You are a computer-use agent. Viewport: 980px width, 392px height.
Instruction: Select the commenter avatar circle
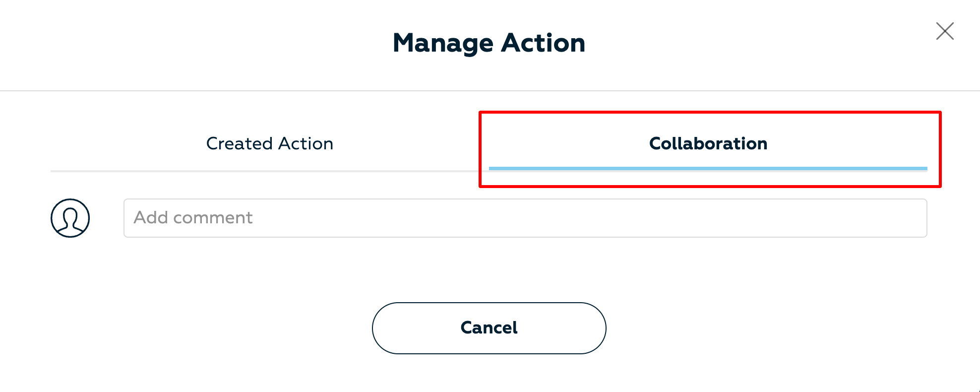70,218
